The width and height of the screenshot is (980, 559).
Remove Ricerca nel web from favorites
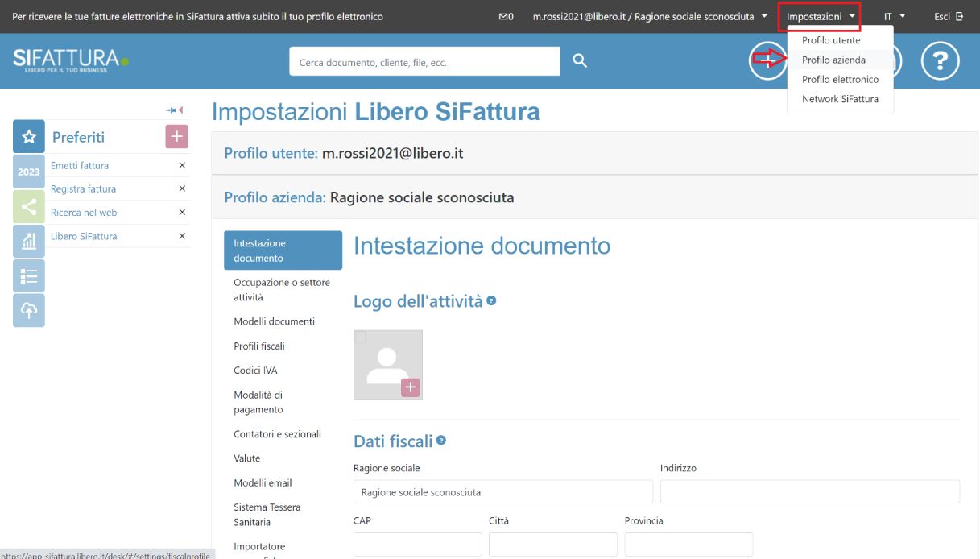(x=182, y=213)
